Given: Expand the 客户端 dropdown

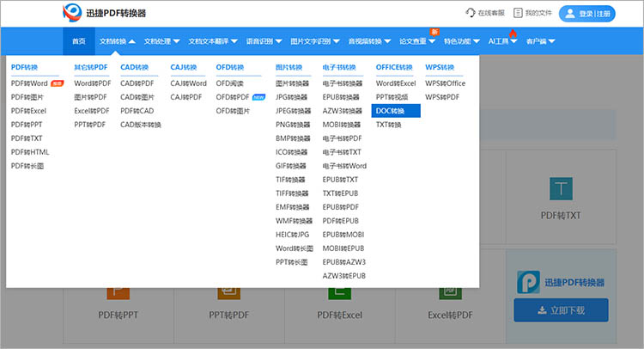Looking at the screenshot, I should pos(540,41).
